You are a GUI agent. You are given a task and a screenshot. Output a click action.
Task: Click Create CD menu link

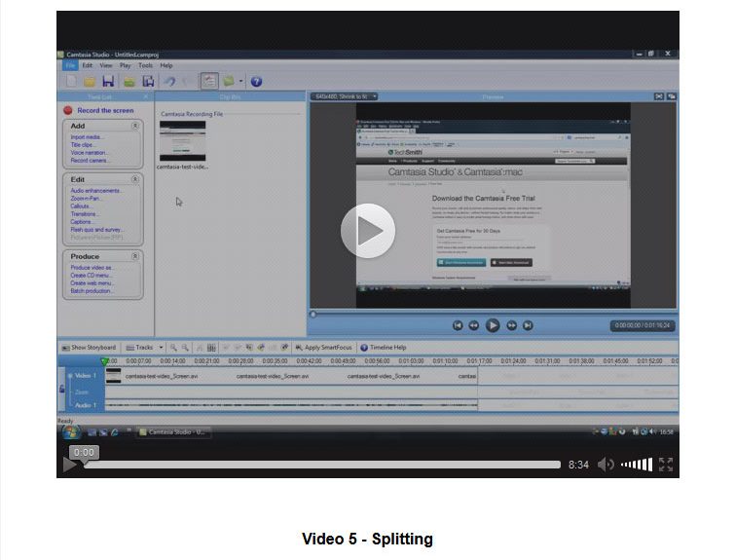point(92,276)
